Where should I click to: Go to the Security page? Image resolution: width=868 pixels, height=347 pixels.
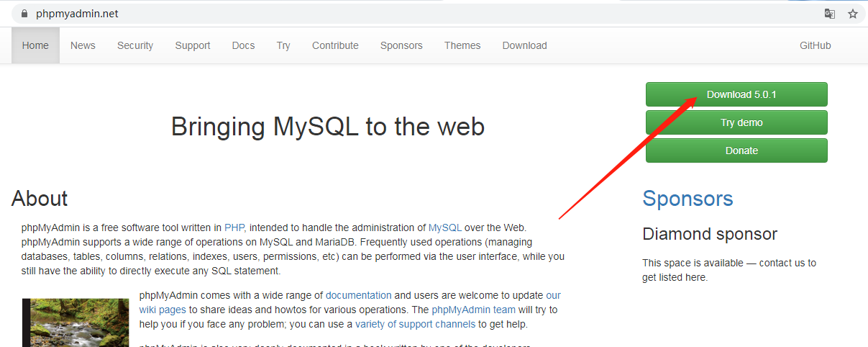135,45
